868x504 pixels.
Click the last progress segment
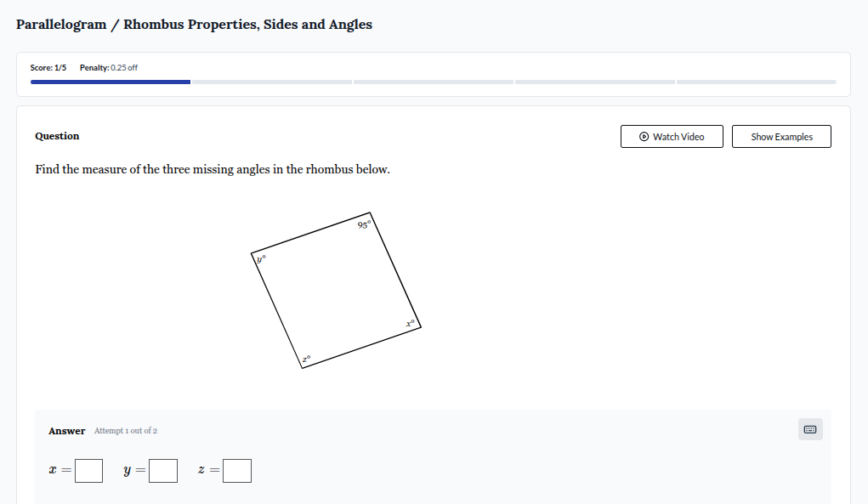click(756, 82)
